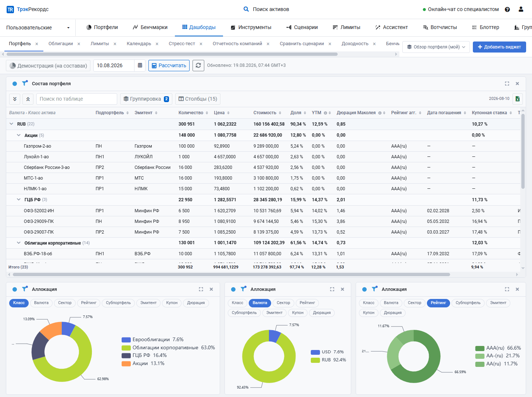Image resolution: width=532 pixels, height=397 pixels.
Task: Select Субпортфель toggle in the Рейтинг allocation widget
Action: click(x=468, y=303)
